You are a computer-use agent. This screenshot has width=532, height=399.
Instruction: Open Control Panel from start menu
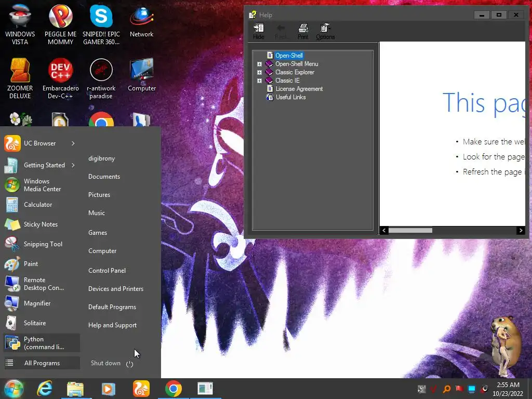coord(107,271)
